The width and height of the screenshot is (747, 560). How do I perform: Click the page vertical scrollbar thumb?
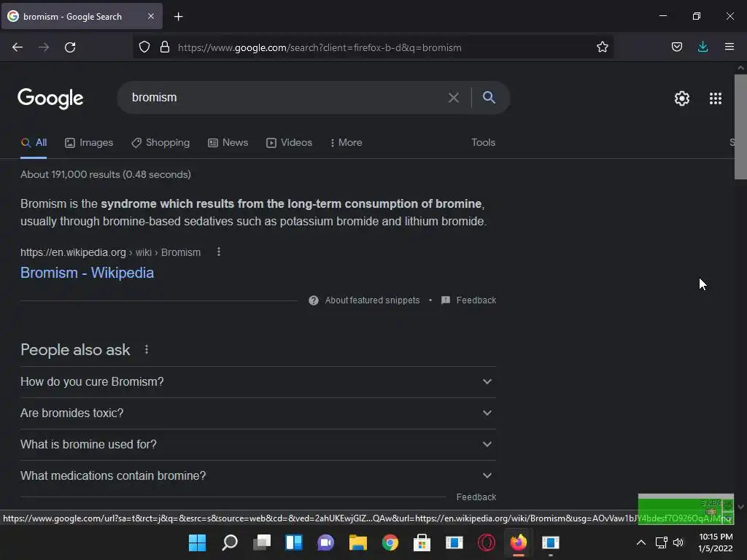740,127
